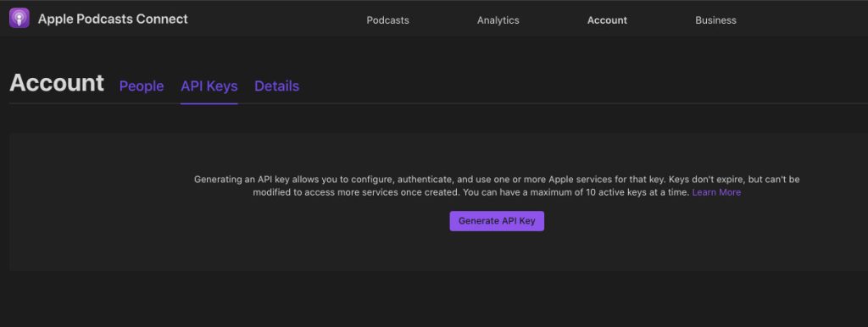
Task: Go to the Analytics section
Action: tap(498, 20)
